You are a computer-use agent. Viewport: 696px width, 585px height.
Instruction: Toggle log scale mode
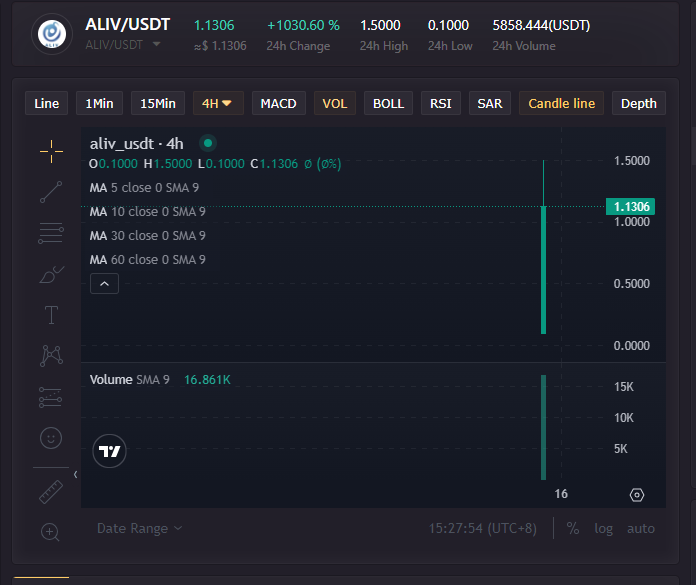pyautogui.click(x=603, y=529)
